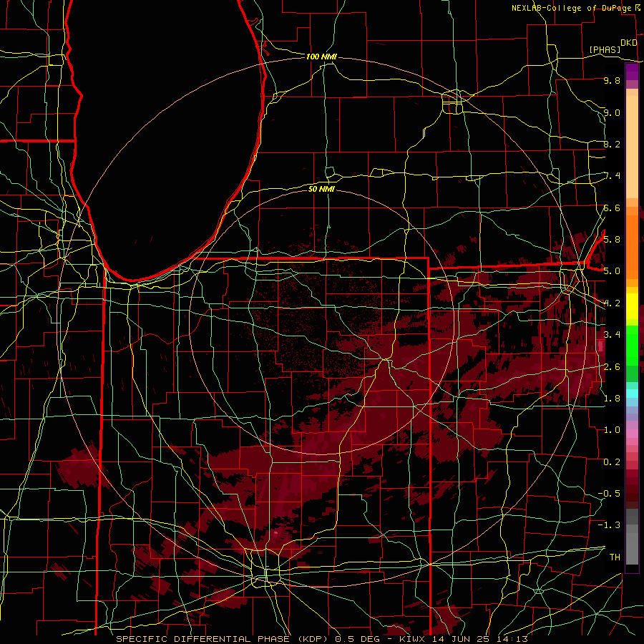This screenshot has height=644, width=644.
Task: Click the -0.5 value on the color scale
Action: click(609, 493)
